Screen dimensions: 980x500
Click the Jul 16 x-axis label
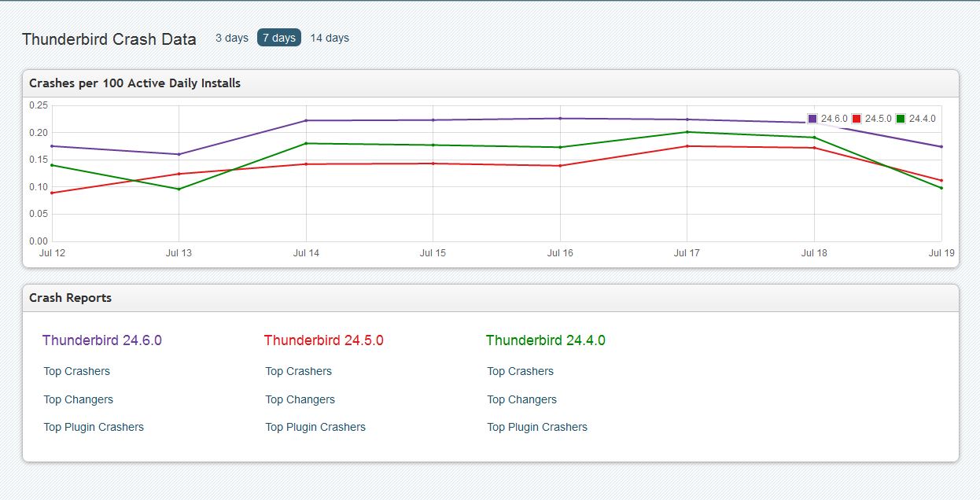pyautogui.click(x=560, y=253)
